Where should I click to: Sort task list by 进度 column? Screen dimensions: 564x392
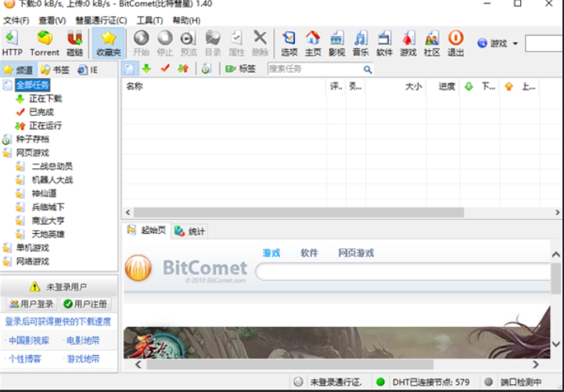click(443, 86)
